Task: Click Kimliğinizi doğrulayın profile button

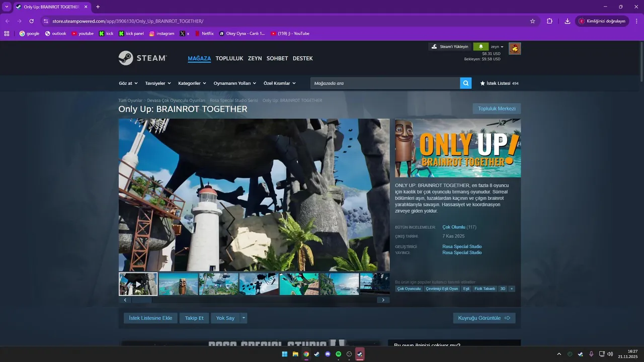Action: coord(602,21)
